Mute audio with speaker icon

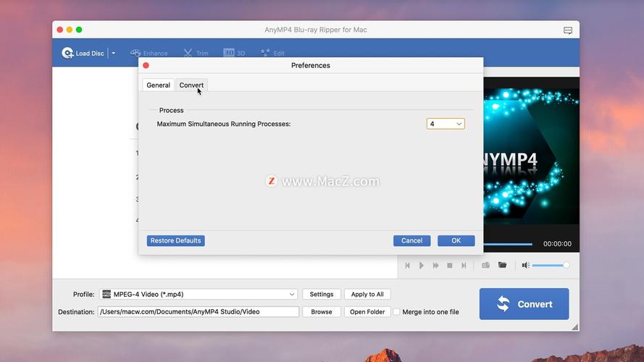pos(526,265)
